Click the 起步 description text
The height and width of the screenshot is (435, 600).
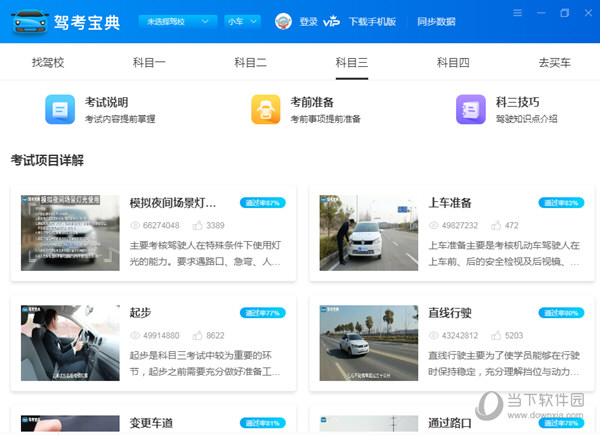tap(205, 363)
